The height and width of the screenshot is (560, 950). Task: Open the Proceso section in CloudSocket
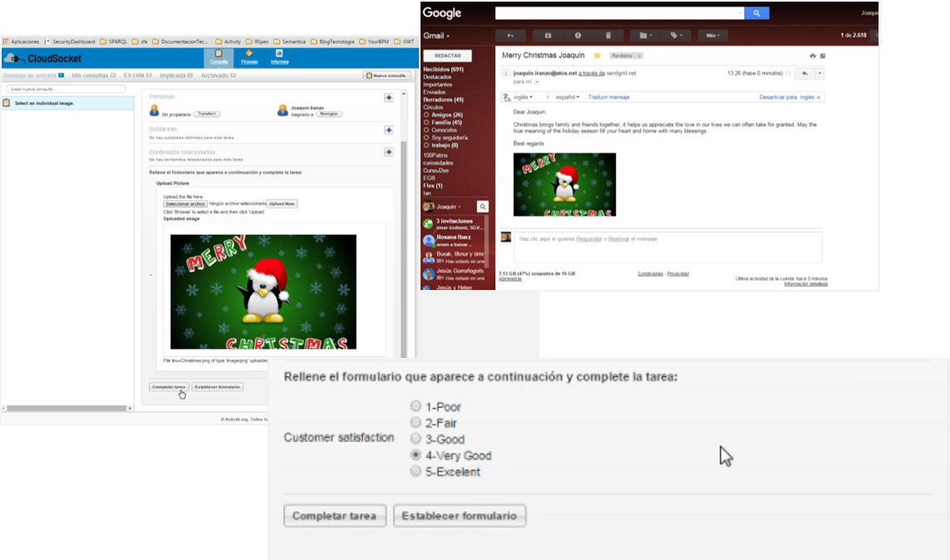(249, 57)
